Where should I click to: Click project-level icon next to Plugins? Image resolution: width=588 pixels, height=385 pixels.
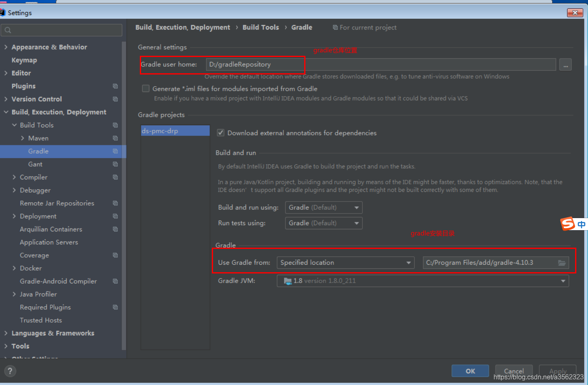tap(115, 86)
